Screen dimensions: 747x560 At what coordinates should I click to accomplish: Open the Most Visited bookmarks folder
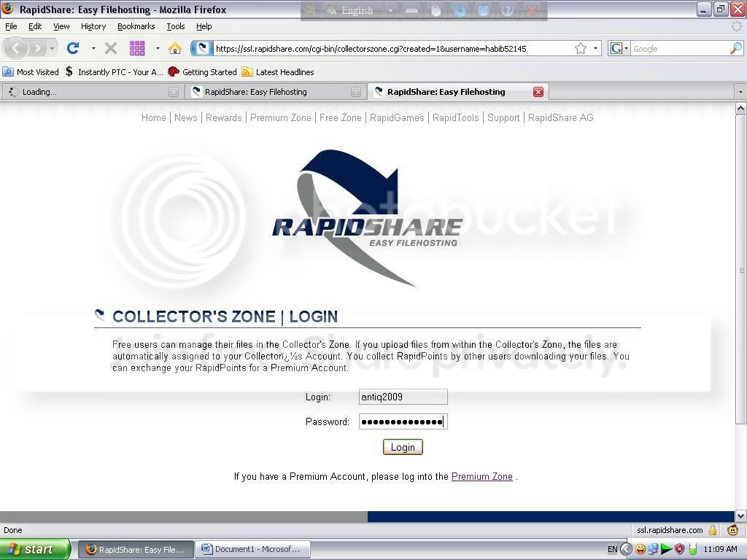(31, 72)
